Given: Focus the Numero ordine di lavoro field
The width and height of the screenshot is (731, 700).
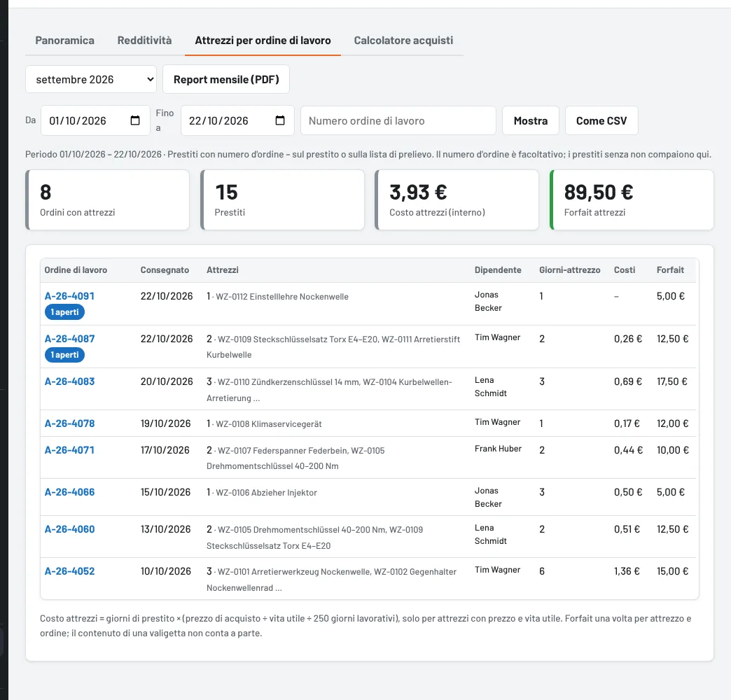Looking at the screenshot, I should coord(398,120).
